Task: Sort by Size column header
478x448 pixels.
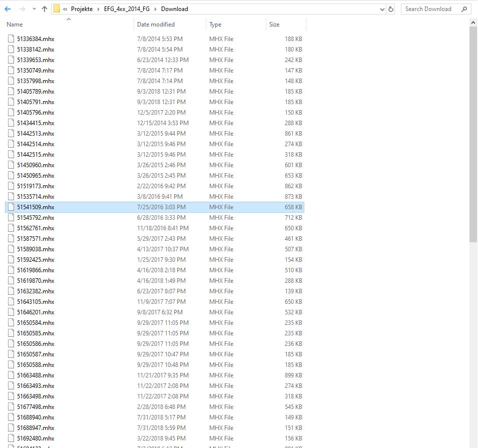Action: pyautogui.click(x=274, y=25)
